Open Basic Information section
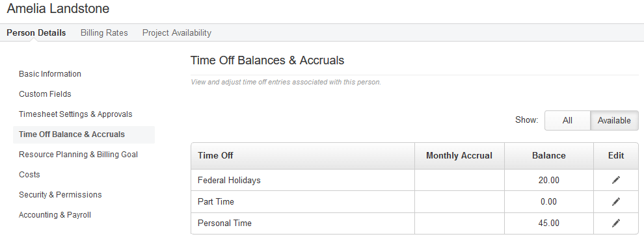This screenshot has height=241, width=644. pos(49,74)
